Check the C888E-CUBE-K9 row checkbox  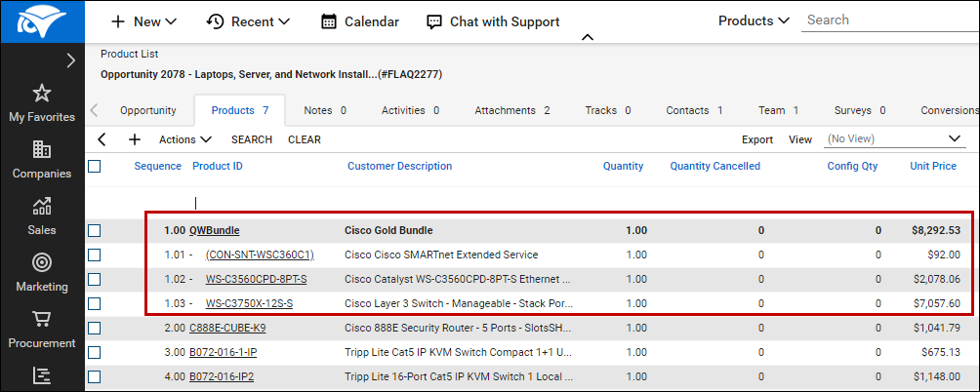click(x=95, y=329)
